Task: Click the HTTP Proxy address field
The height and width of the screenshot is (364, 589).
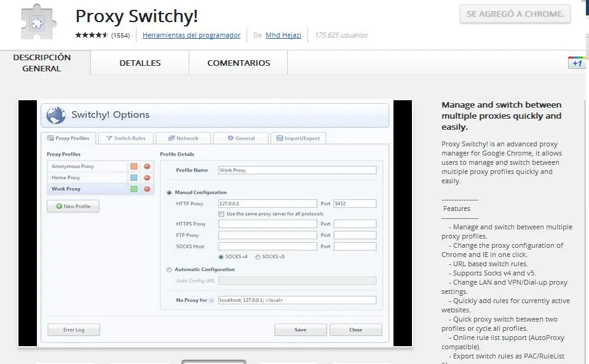Action: tap(267, 204)
